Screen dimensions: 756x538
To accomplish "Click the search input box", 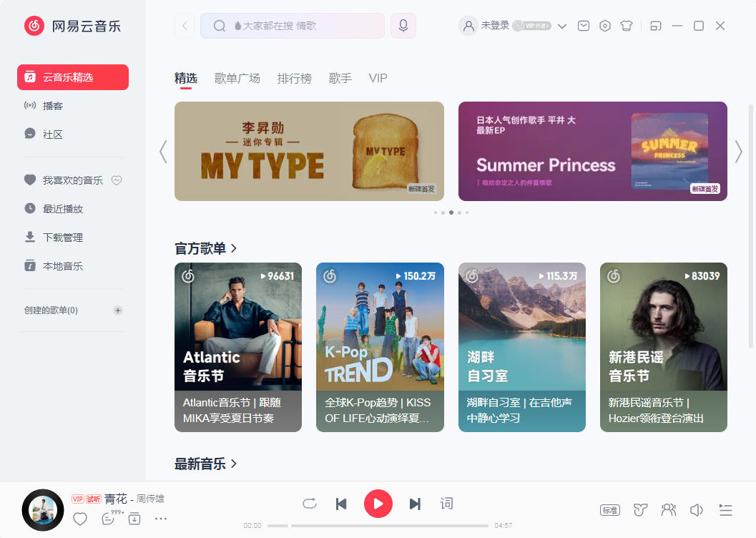I will coord(300,25).
